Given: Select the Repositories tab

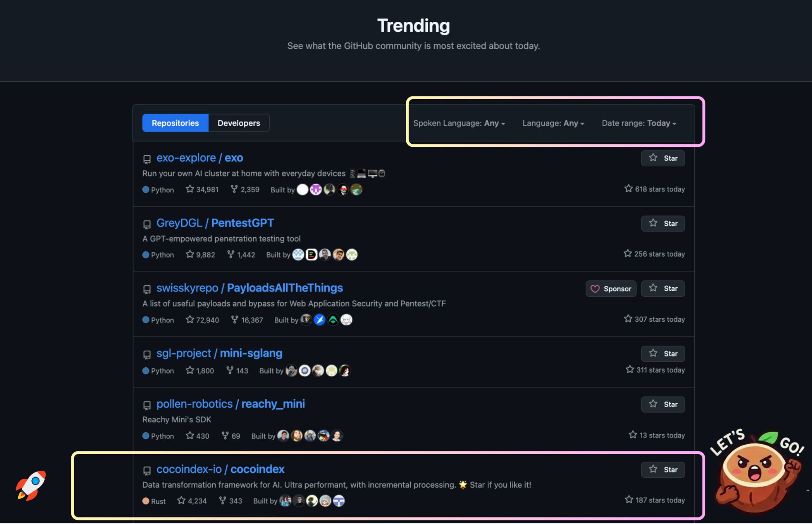Looking at the screenshot, I should click(175, 123).
